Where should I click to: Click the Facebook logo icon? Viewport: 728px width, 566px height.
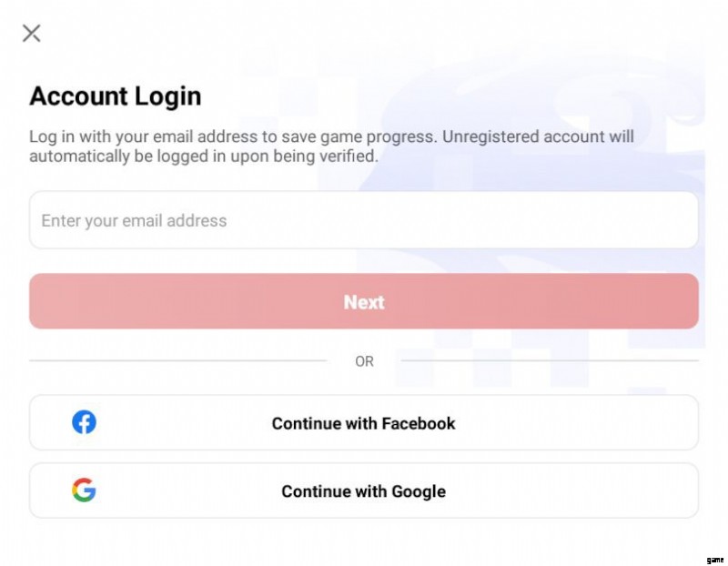pos(84,422)
